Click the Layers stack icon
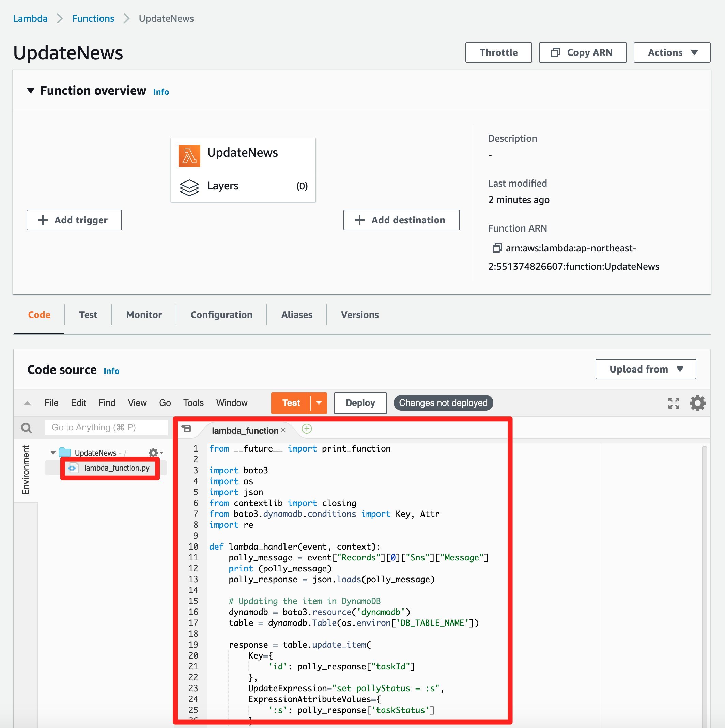The width and height of the screenshot is (725, 728). [189, 187]
